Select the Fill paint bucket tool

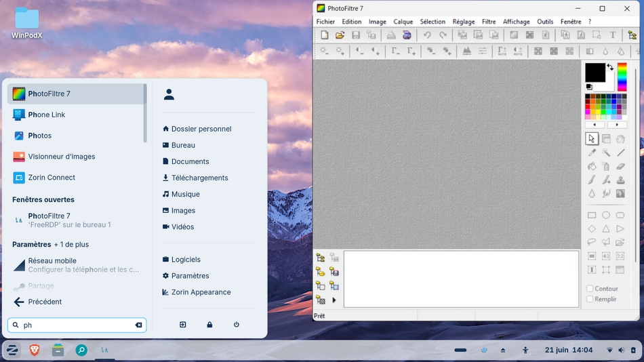click(x=591, y=166)
